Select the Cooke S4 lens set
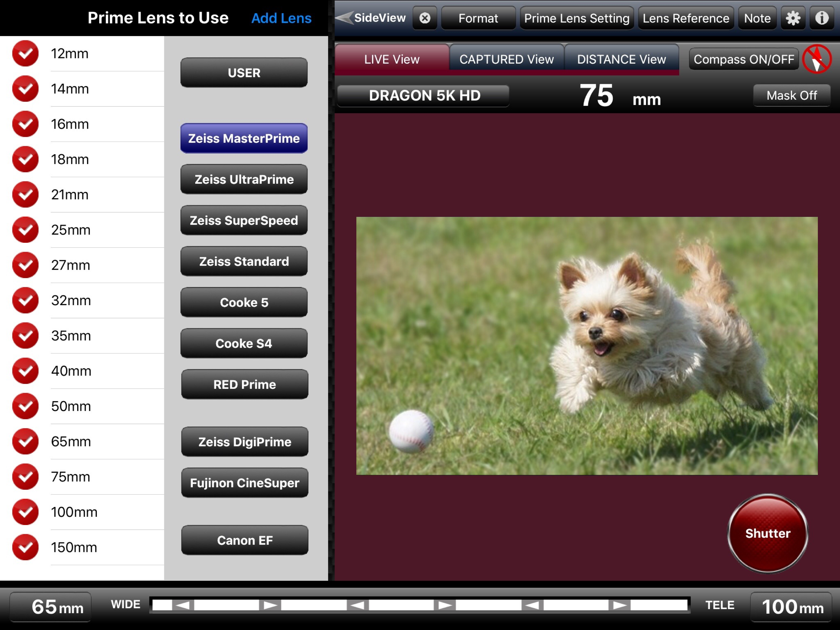The height and width of the screenshot is (630, 840). tap(244, 344)
